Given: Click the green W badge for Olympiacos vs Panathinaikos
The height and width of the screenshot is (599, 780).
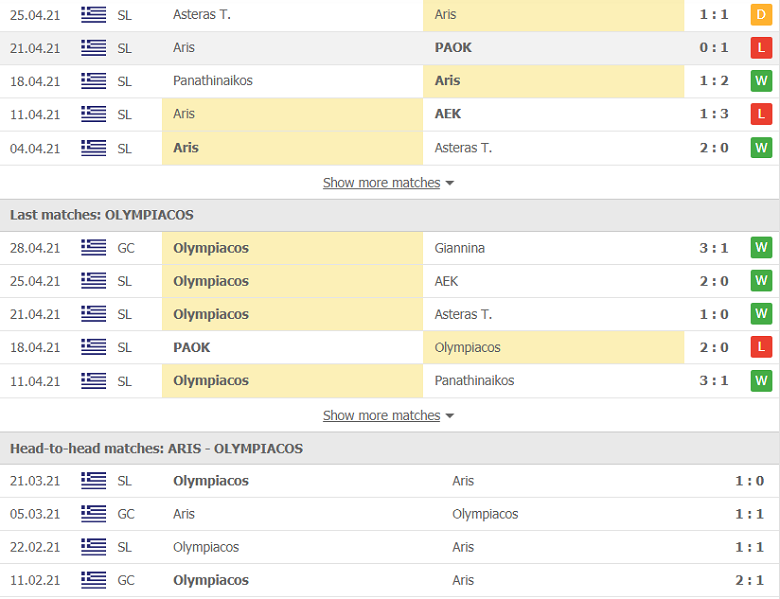Looking at the screenshot, I should pyautogui.click(x=761, y=381).
